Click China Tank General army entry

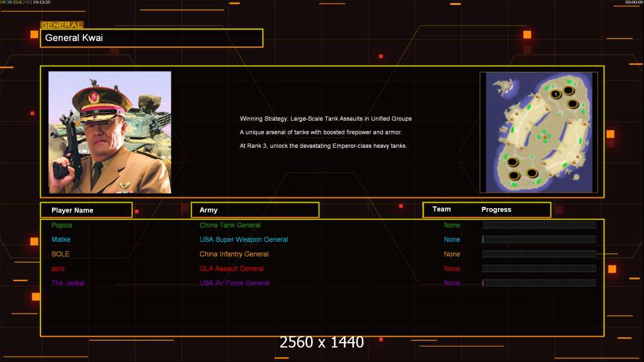tap(230, 225)
